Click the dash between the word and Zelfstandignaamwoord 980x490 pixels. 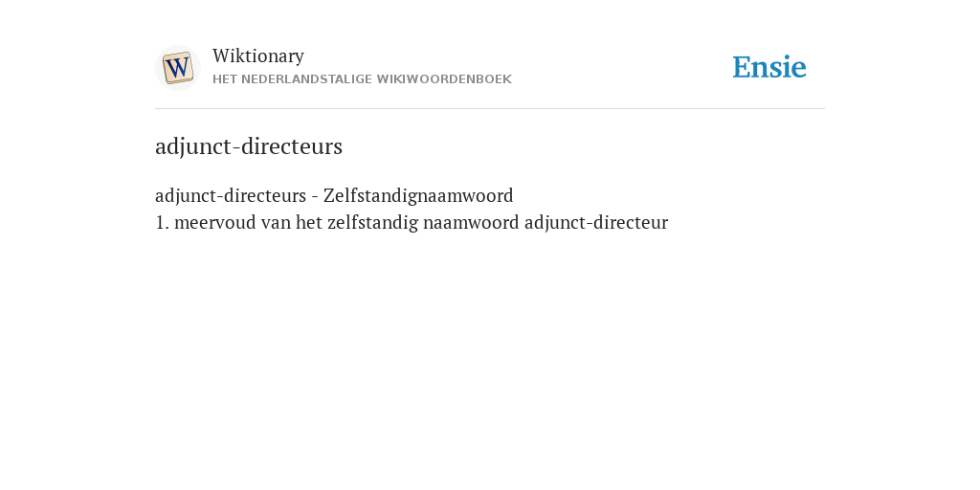[x=314, y=197]
